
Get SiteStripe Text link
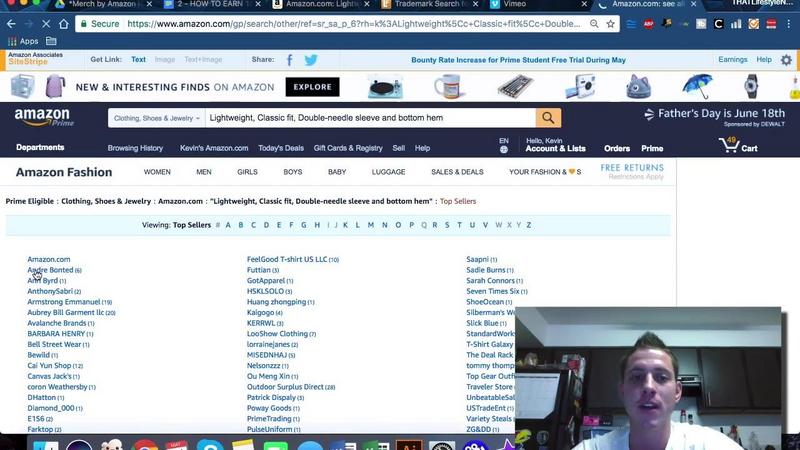(138, 60)
